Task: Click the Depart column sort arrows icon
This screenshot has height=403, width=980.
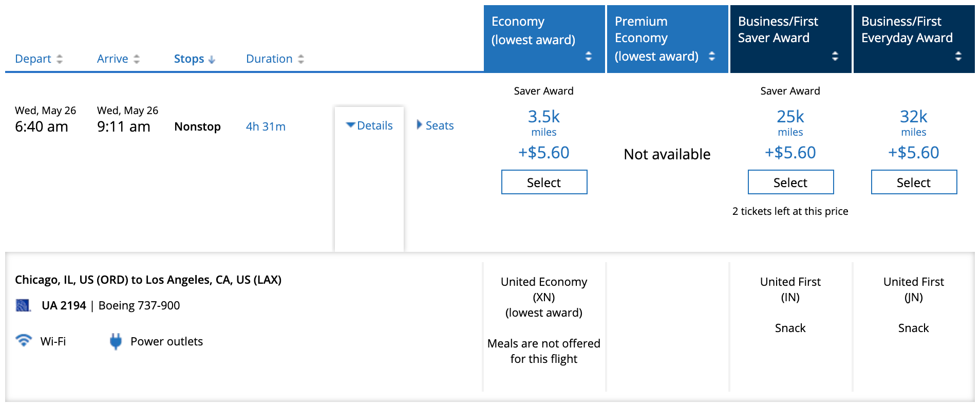Action: click(60, 59)
